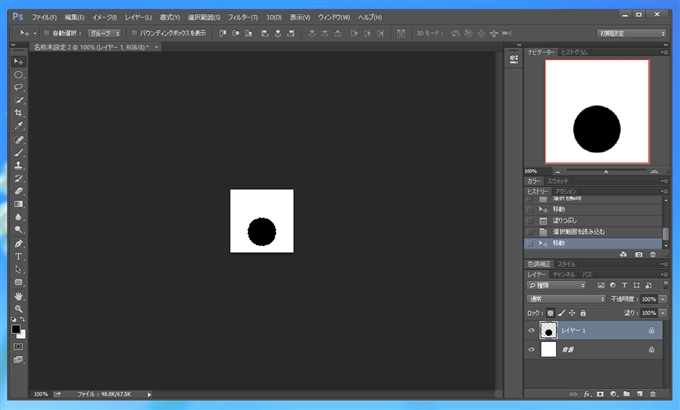
Task: Select the Eraser tool
Action: 18,191
